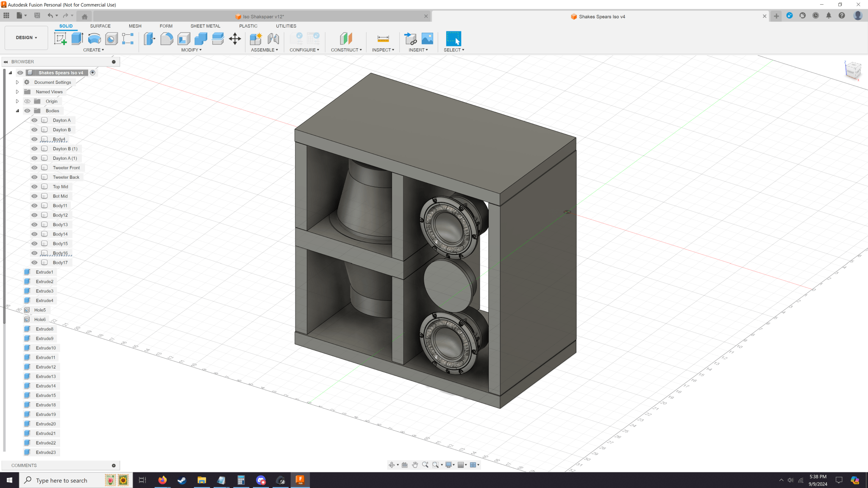Expand the Origin folder

(x=17, y=101)
